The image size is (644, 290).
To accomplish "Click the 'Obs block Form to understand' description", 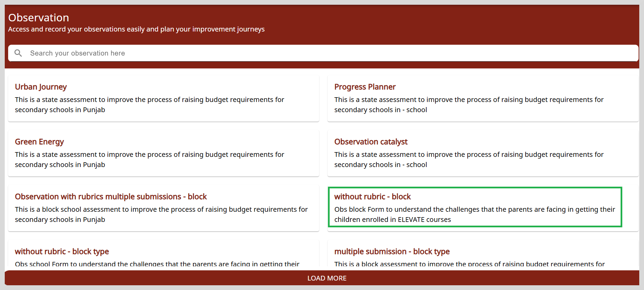I will [475, 214].
